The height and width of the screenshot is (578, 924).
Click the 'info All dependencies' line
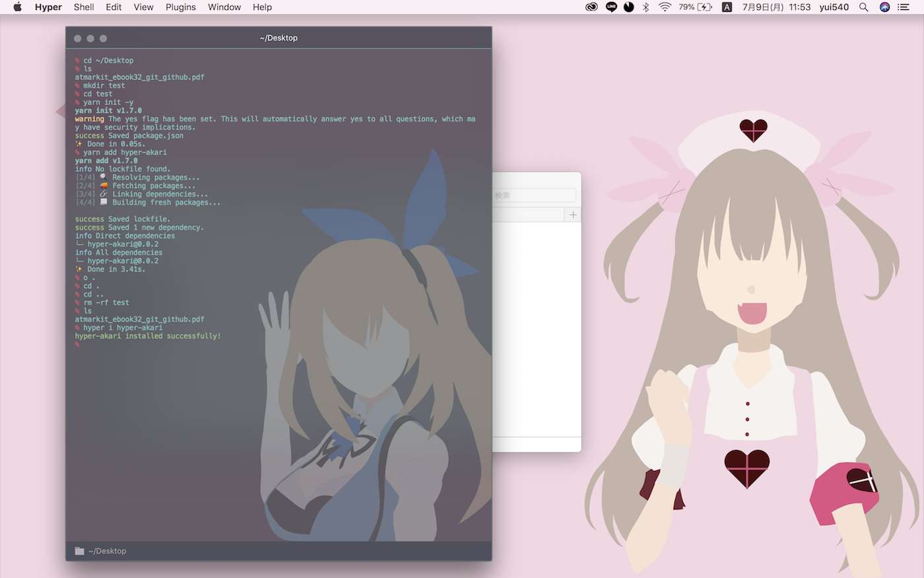[x=118, y=252]
